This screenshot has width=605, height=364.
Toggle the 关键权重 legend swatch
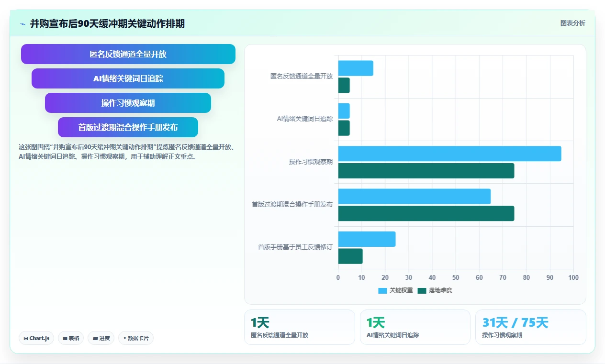[x=382, y=290]
